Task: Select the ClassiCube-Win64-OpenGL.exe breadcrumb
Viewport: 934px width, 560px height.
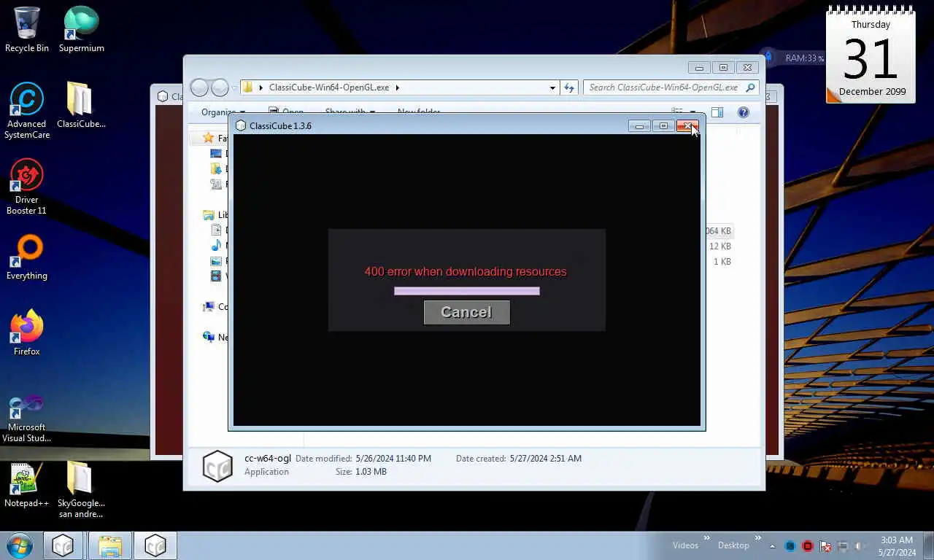Action: click(329, 87)
